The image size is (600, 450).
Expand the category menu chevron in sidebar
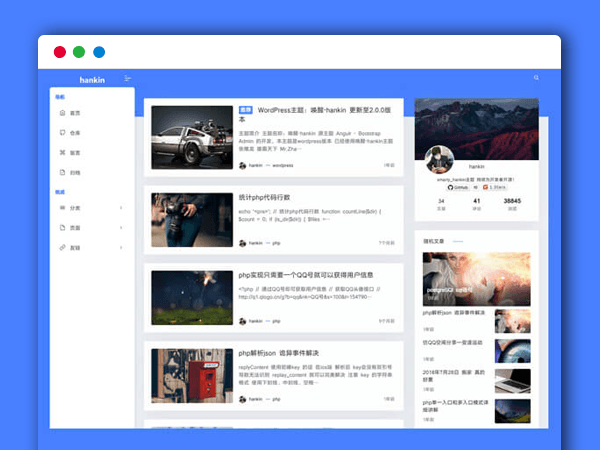(x=121, y=208)
